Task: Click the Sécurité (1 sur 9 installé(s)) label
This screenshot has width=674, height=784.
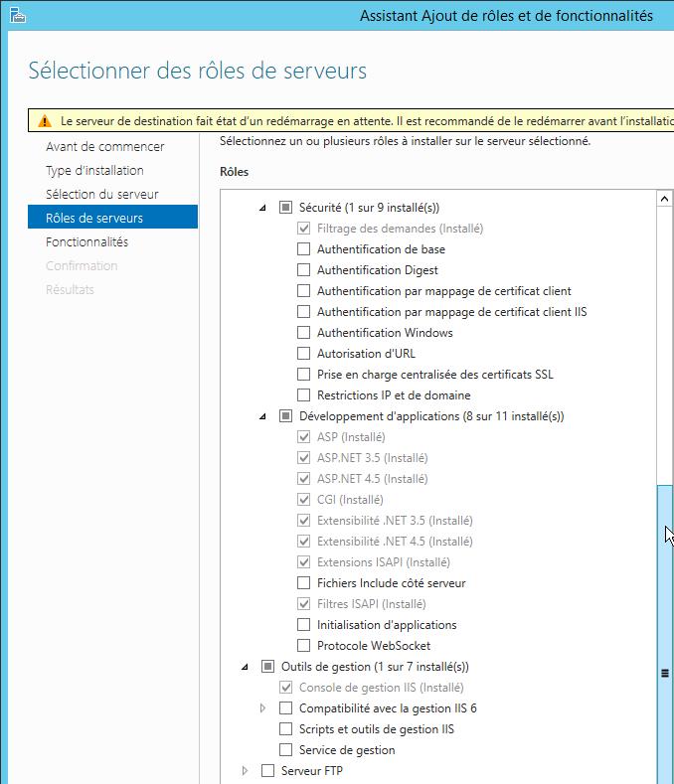Action: point(369,208)
